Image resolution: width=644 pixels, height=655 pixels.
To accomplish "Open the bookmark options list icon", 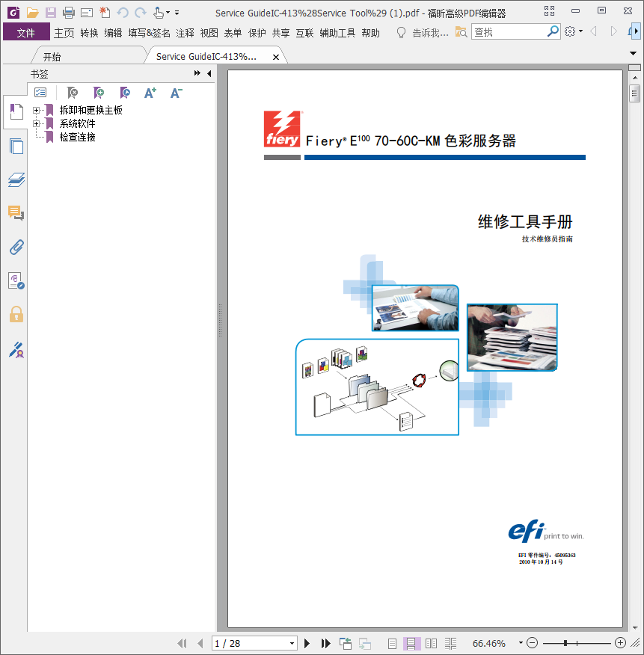I will click(40, 92).
